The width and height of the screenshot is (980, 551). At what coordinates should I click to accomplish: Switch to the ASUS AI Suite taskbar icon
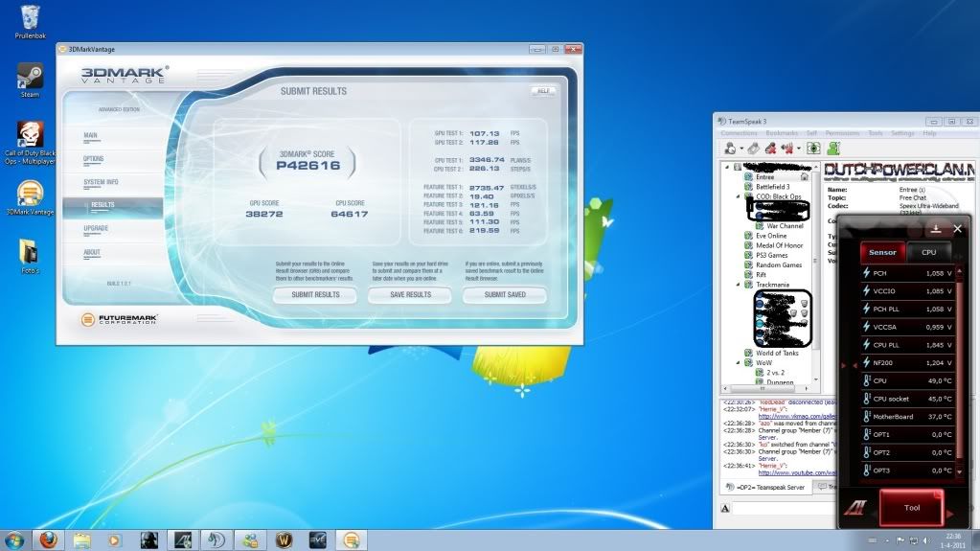[x=183, y=540]
